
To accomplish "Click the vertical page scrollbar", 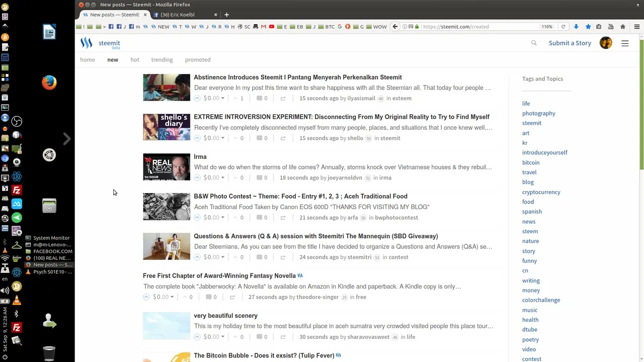I will point(641,106).
